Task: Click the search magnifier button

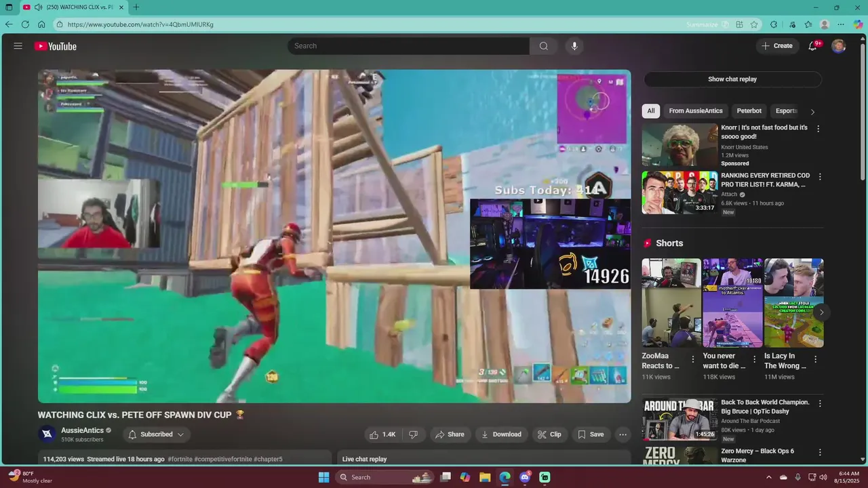Action: pos(543,46)
